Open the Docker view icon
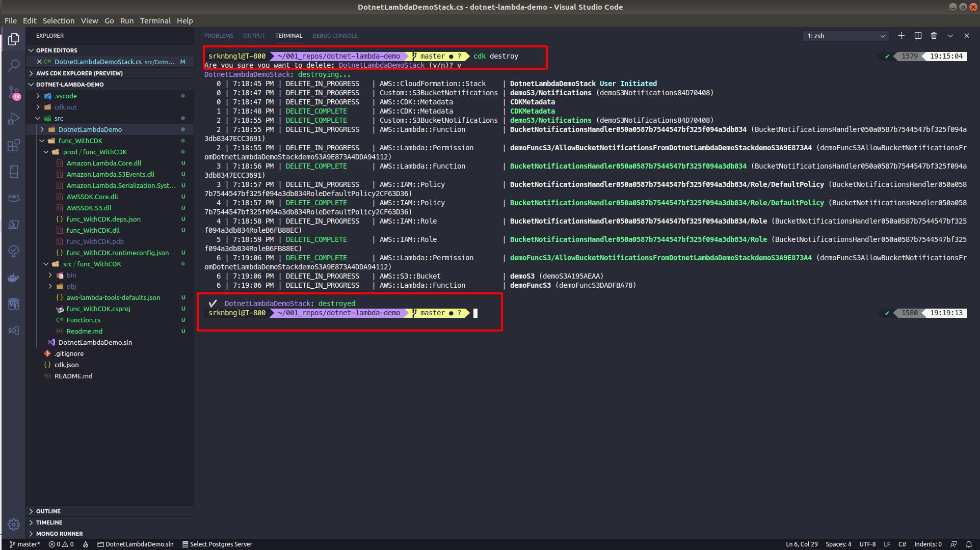The width and height of the screenshot is (980, 550). click(x=14, y=278)
